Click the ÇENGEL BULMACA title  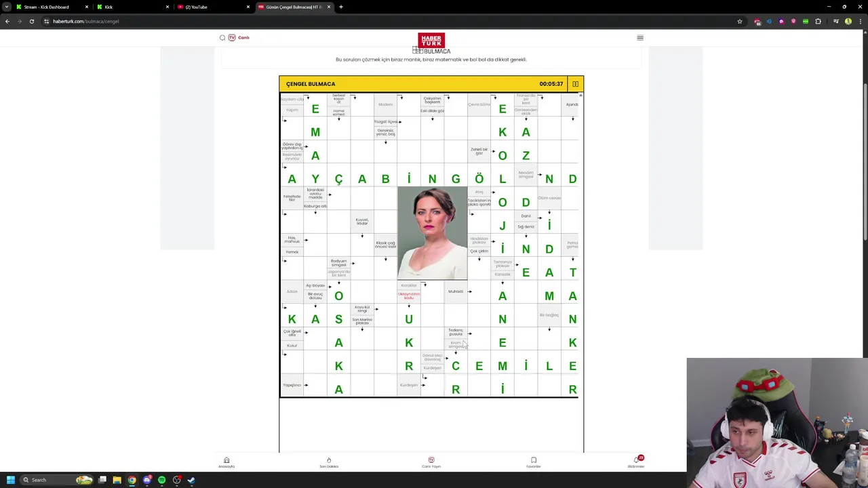[x=311, y=84]
